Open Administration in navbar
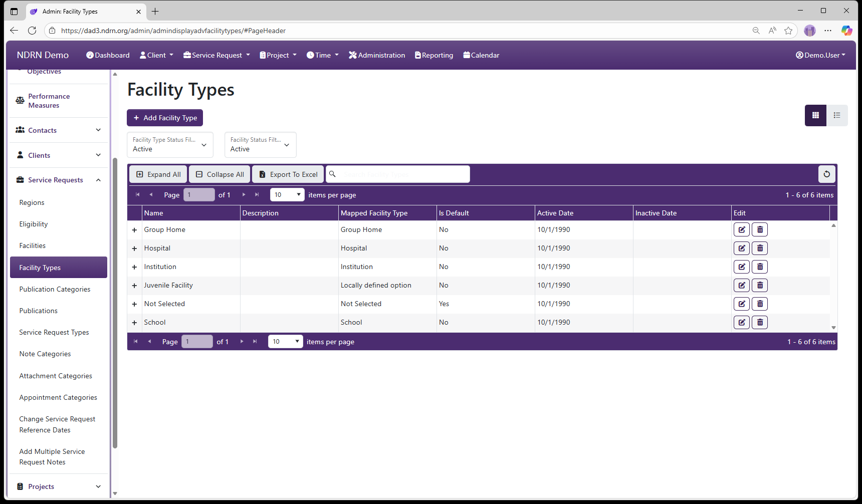Image resolution: width=862 pixels, height=504 pixels. [x=377, y=55]
